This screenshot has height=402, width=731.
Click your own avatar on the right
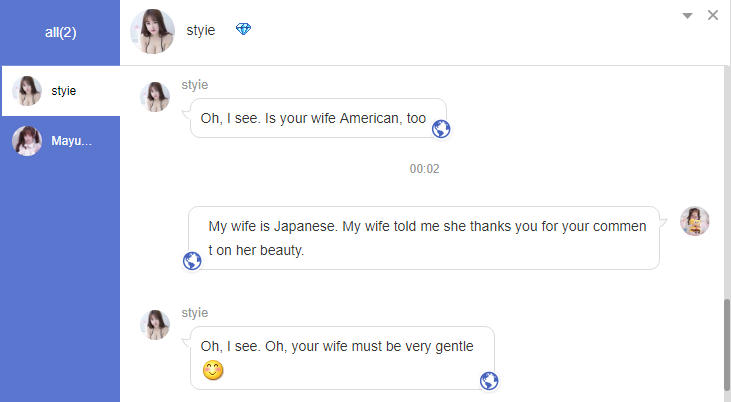click(695, 221)
